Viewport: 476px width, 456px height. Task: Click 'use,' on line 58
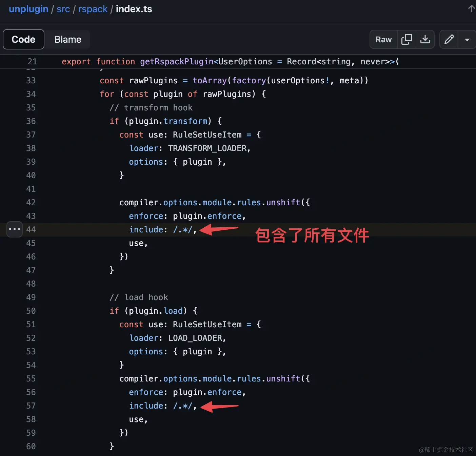click(x=138, y=419)
